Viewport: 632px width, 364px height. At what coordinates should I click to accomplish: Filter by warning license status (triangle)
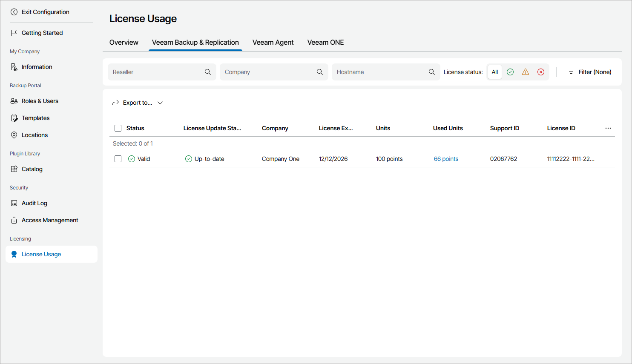[x=526, y=72]
